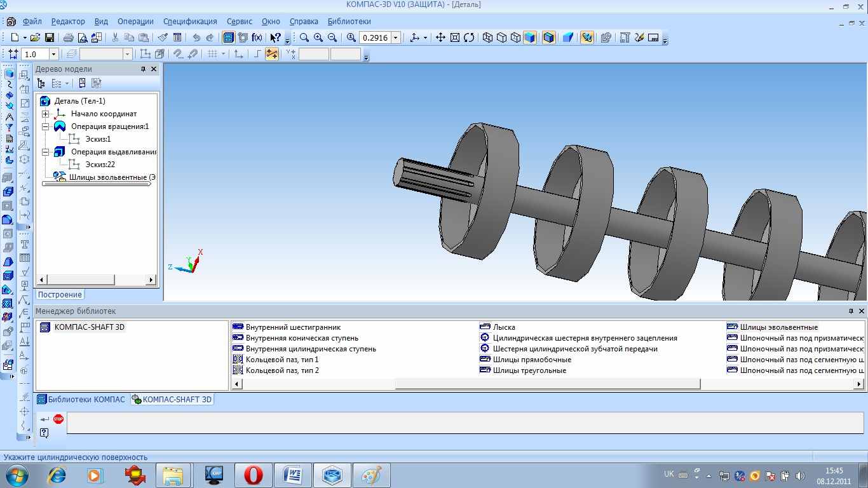Open the new document dropdown arrow
The width and height of the screenshot is (868, 488).
point(24,37)
